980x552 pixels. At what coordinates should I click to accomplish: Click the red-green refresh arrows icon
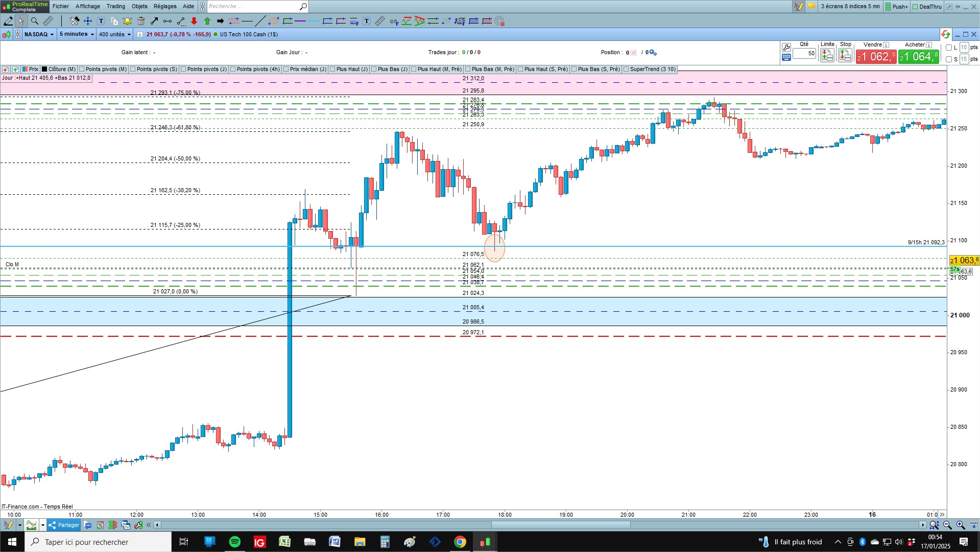coord(946,34)
